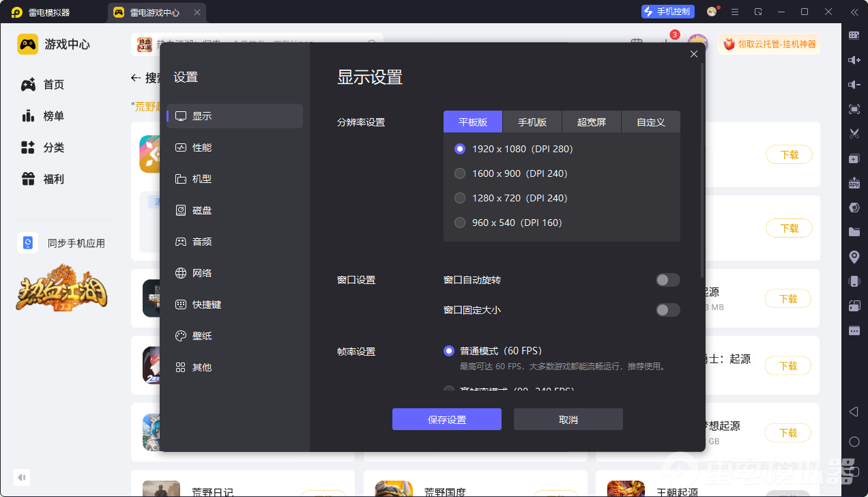Click the volume up icon in right toolbar

coord(854,60)
